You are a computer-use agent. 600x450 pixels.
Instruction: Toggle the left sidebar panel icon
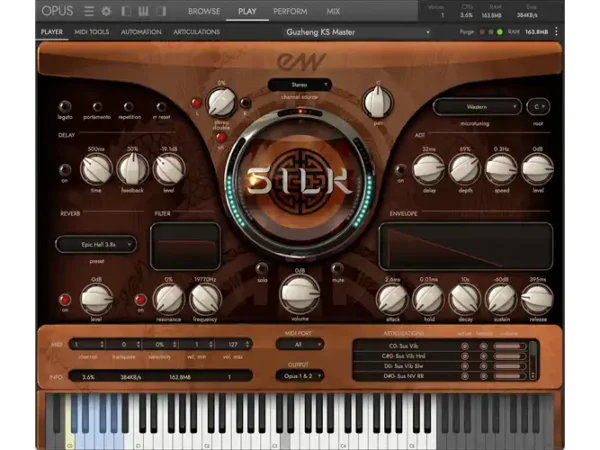point(126,11)
